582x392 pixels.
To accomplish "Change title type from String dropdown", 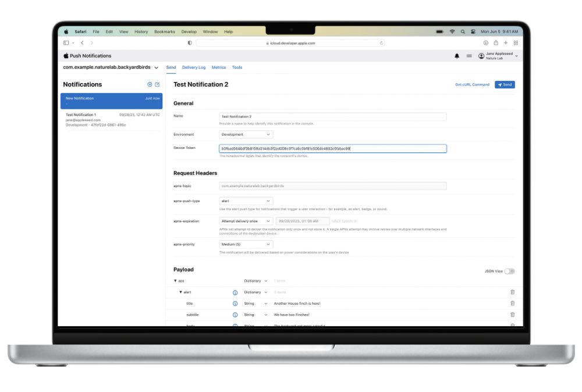I will (255, 304).
